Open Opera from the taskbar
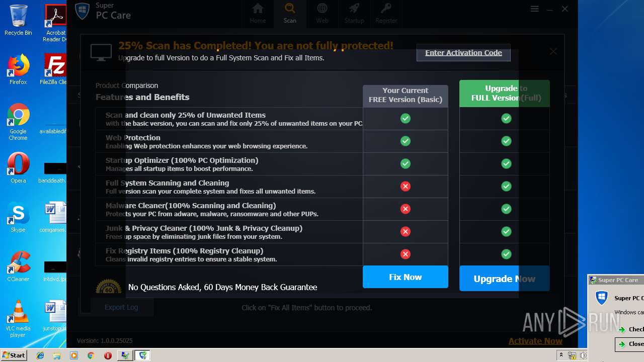The width and height of the screenshot is (644, 362). (108, 355)
